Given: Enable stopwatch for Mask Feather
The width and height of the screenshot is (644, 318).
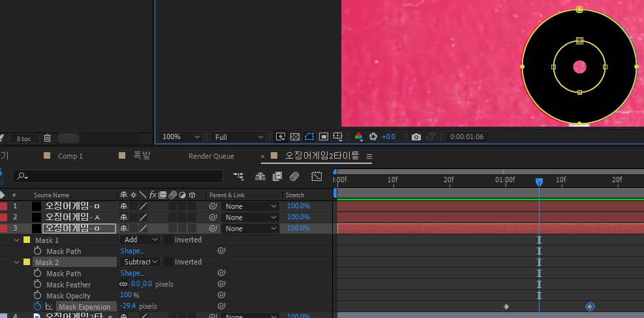Looking at the screenshot, I should point(38,284).
